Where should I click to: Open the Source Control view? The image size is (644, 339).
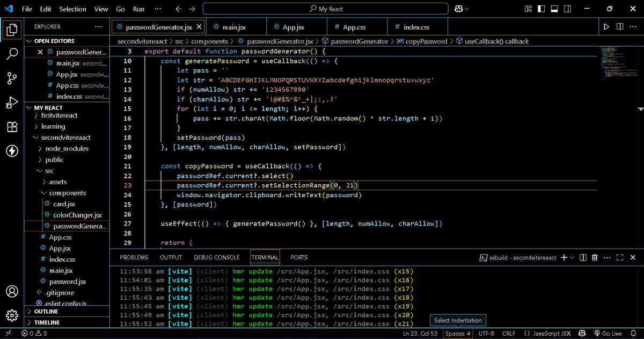(x=12, y=78)
